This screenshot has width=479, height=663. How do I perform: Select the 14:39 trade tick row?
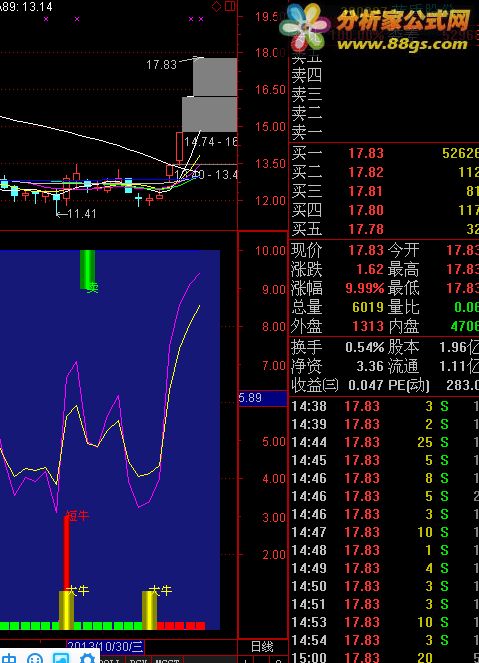[x=384, y=424]
